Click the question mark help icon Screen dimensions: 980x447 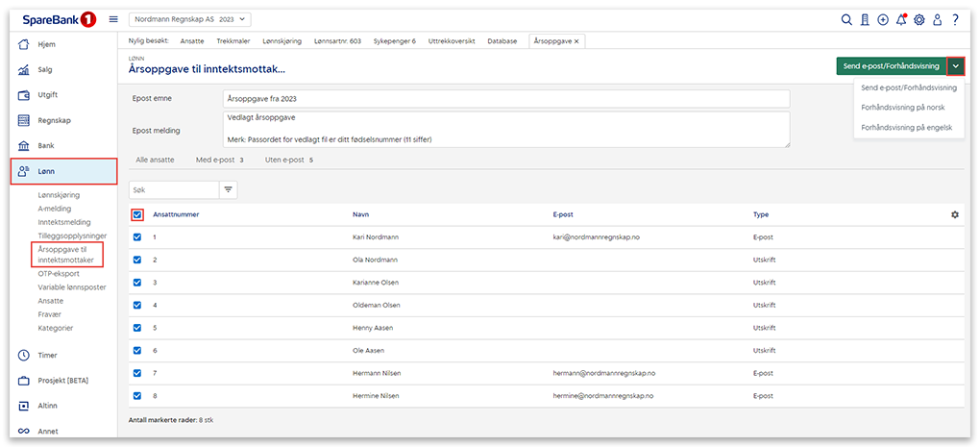[955, 19]
